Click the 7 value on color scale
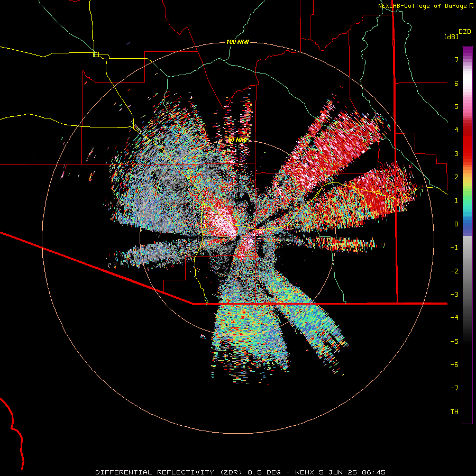Screen dimensions: 476x476 pos(456,59)
